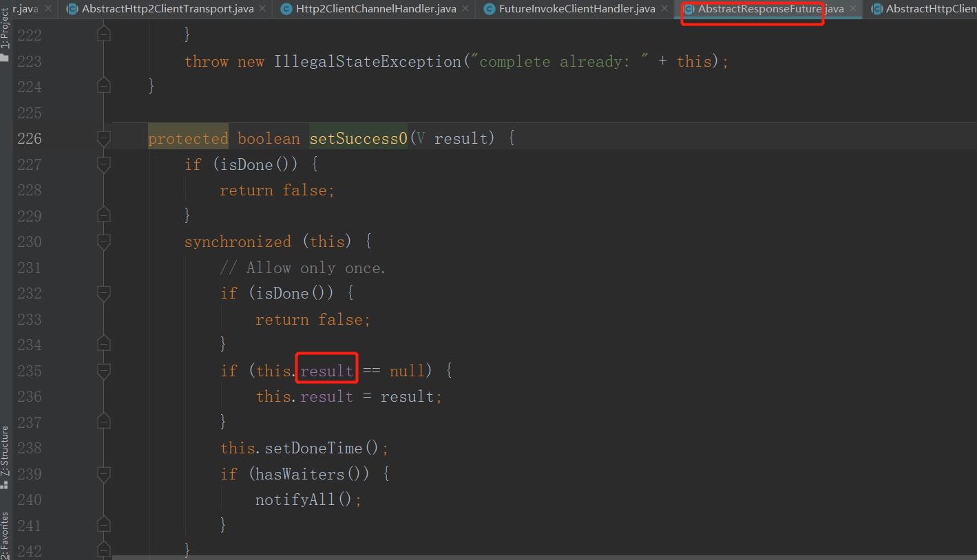
Task: Click the V result parameter
Action: tap(452, 139)
